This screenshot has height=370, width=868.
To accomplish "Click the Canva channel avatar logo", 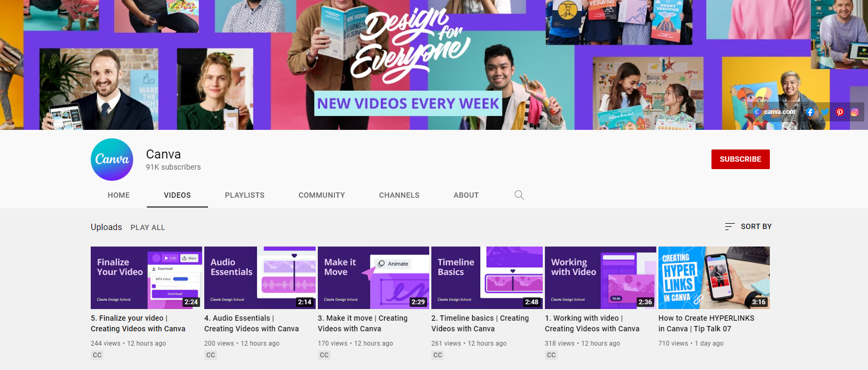I will [112, 160].
